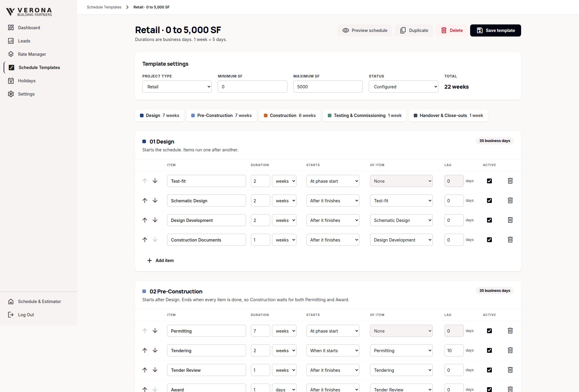Viewport: 579px width, 392px height.
Task: Remove the Tendering row trash icon
Action: (x=510, y=350)
